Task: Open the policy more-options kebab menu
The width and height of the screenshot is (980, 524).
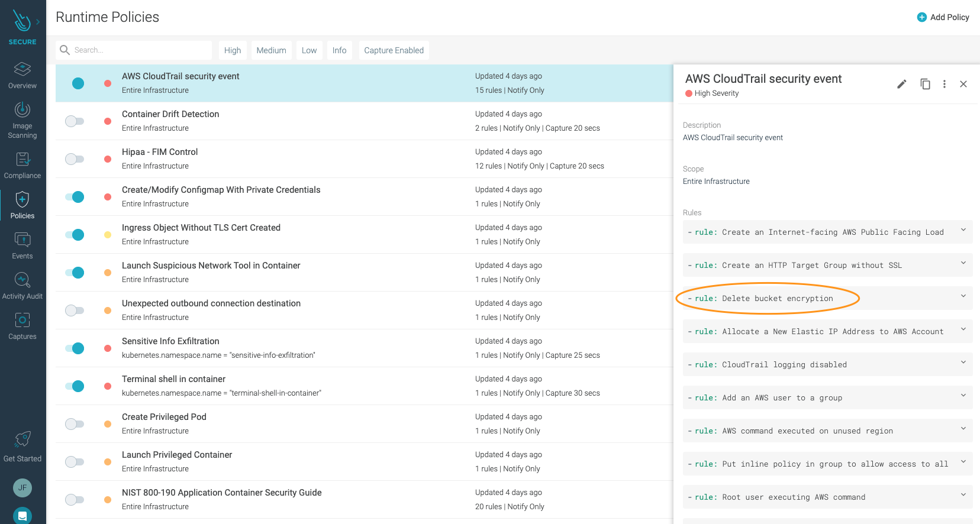Action: pos(944,84)
